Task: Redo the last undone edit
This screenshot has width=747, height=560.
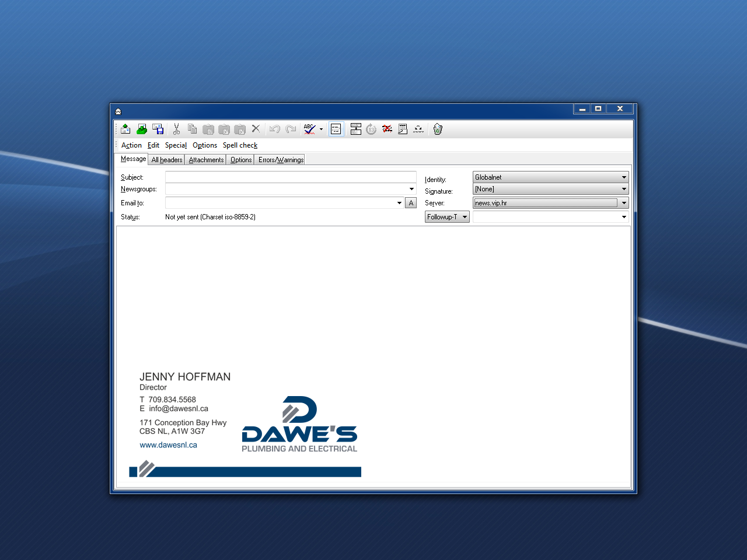Action: [291, 129]
